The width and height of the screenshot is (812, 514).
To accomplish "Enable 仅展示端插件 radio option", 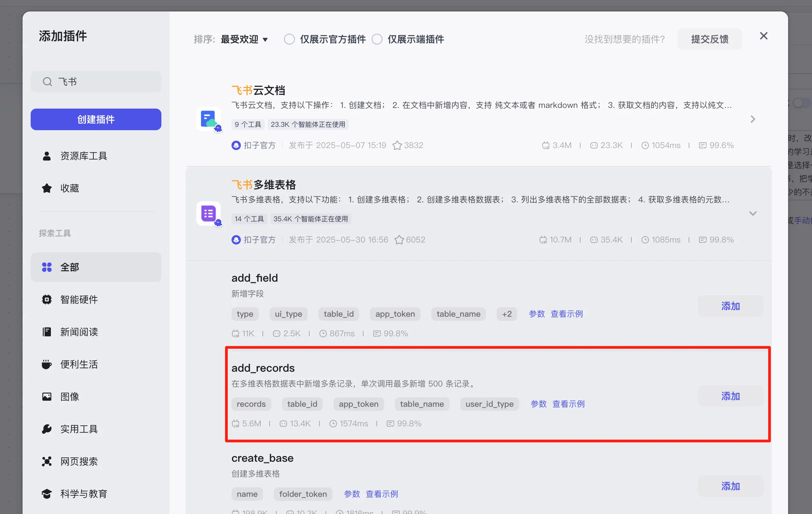I will (377, 39).
